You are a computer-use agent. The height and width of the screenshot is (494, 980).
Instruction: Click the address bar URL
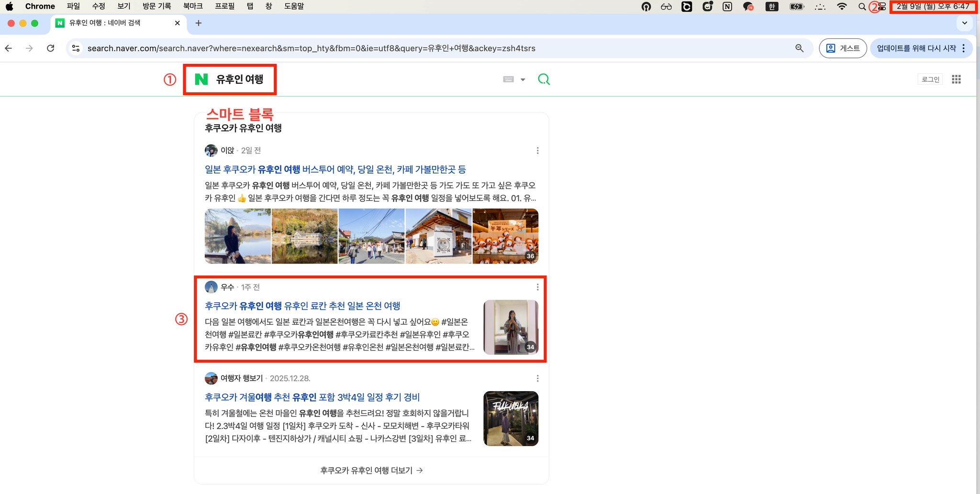tap(311, 48)
